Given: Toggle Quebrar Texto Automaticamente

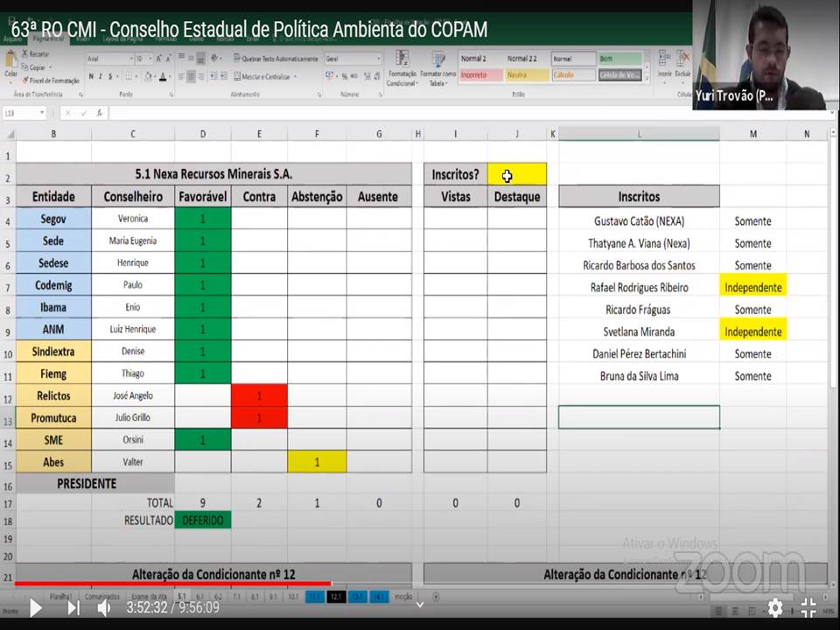Looking at the screenshot, I should click(x=275, y=59).
